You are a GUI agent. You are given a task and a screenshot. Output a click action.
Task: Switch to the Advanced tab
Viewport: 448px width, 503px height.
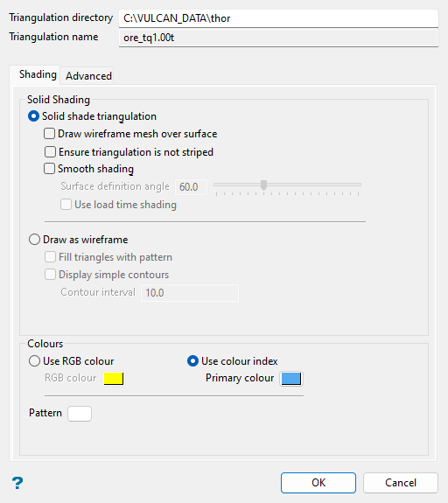[89, 76]
